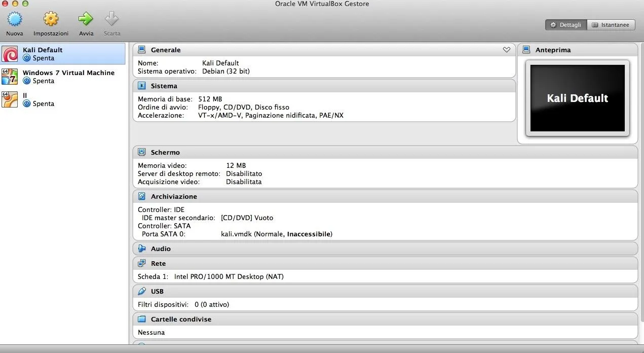The height and width of the screenshot is (353, 644).
Task: Open the Audio section header link
Action: point(161,249)
